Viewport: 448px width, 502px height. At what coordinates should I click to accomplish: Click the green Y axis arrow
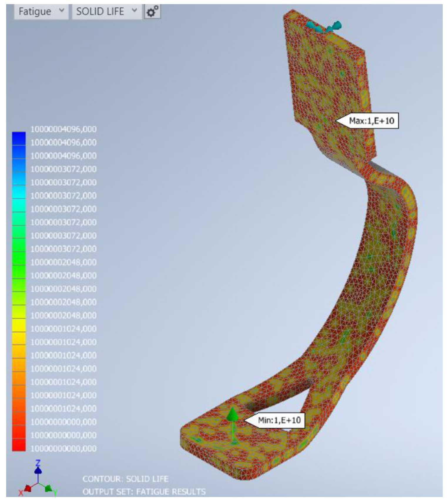click(x=48, y=488)
